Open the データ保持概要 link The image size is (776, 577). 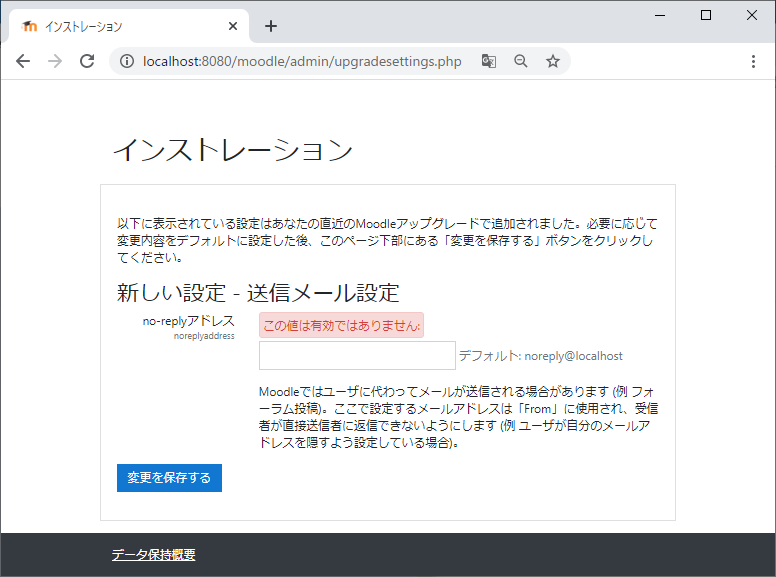tap(153, 554)
